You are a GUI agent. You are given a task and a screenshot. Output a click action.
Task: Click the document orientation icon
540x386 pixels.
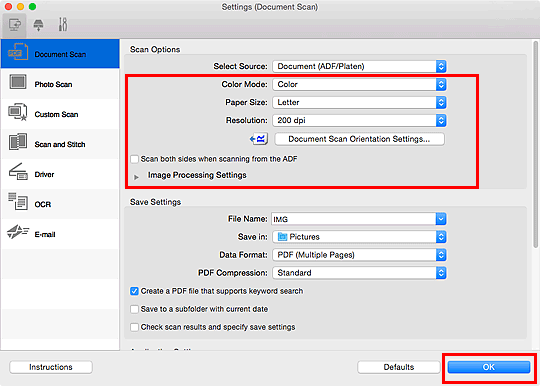pyautogui.click(x=259, y=139)
